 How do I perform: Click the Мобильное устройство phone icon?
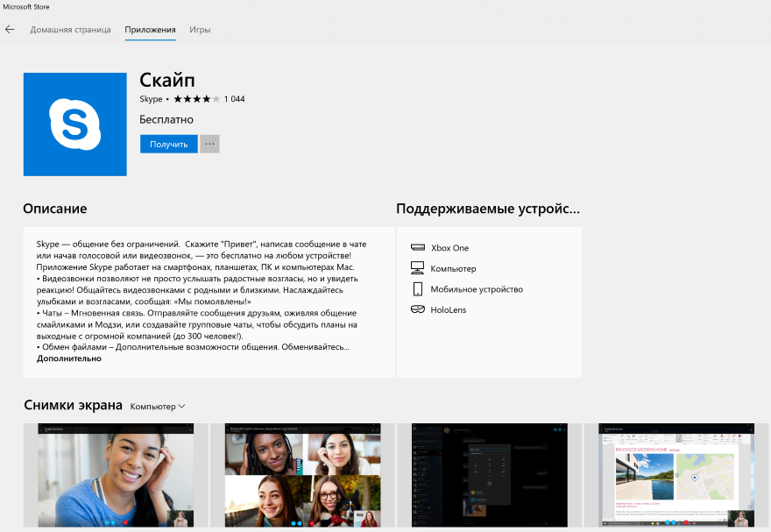[418, 288]
